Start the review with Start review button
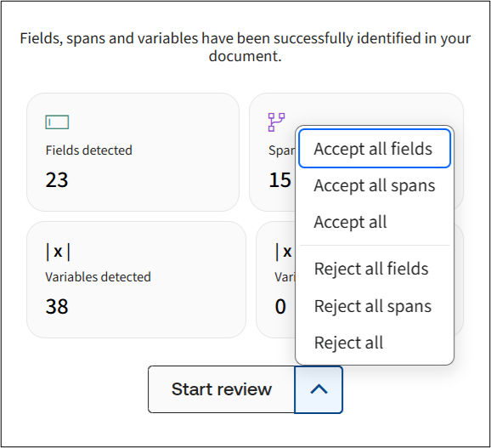The image size is (491, 448). 222,389
